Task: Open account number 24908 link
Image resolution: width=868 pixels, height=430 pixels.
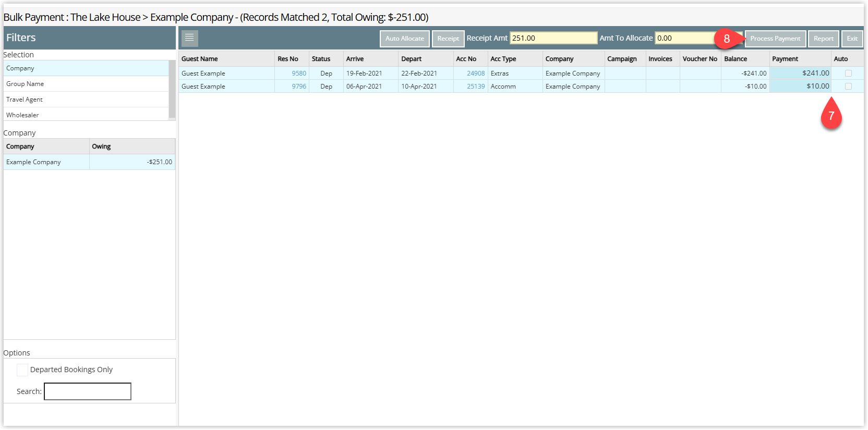Action: (476, 73)
